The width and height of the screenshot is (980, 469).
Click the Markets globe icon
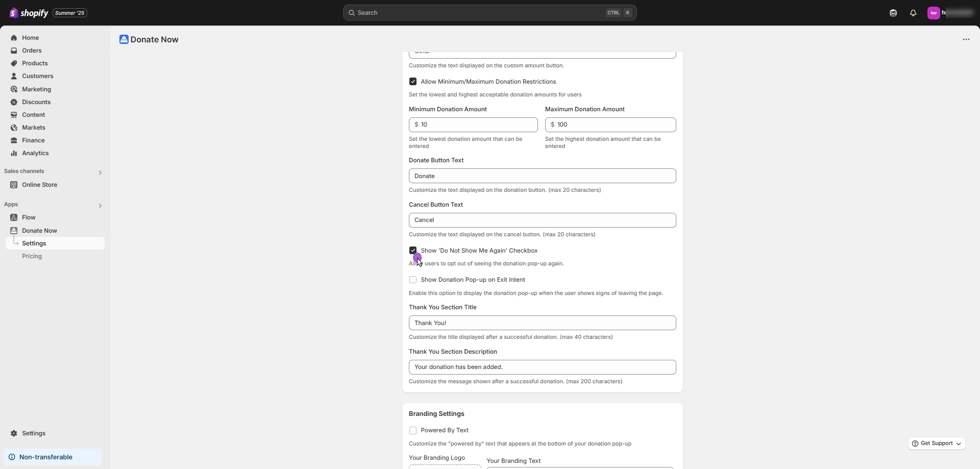(14, 128)
